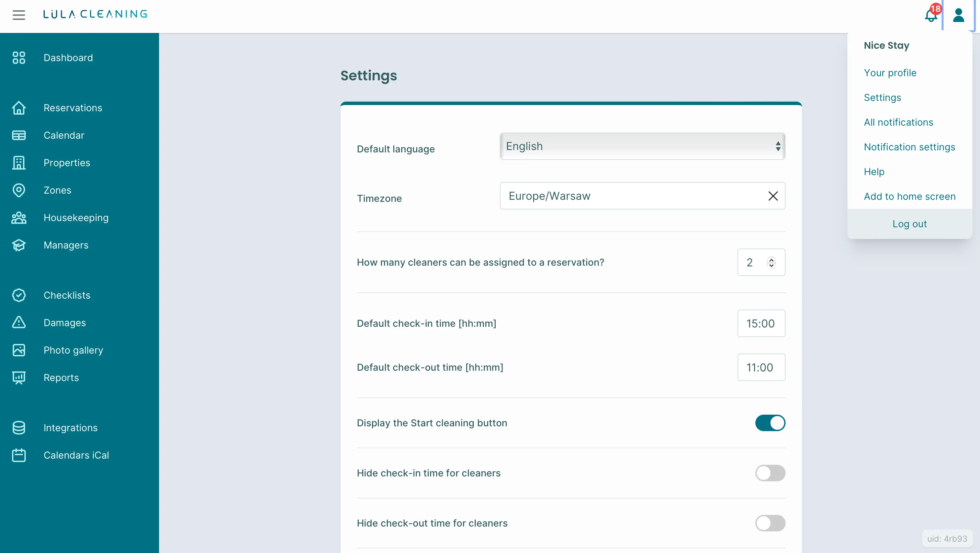
Task: Open the Timezone Europe/Warsaw field
Action: (642, 196)
